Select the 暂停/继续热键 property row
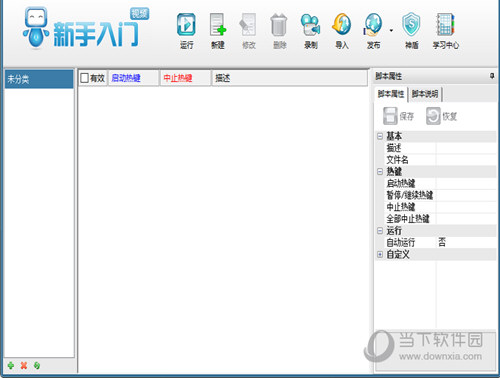 point(440,195)
